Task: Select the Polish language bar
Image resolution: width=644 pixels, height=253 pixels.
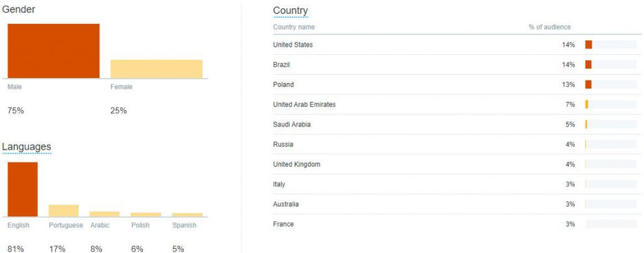Action: click(146, 215)
